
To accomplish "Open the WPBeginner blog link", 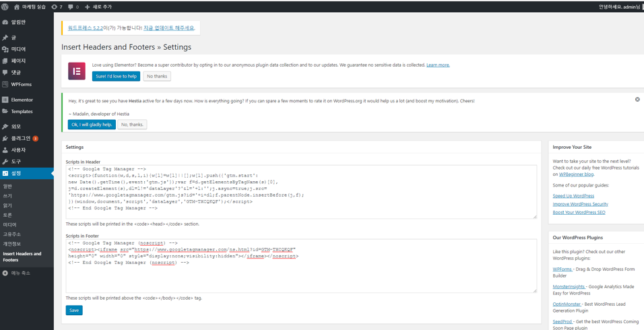I will 576,174.
